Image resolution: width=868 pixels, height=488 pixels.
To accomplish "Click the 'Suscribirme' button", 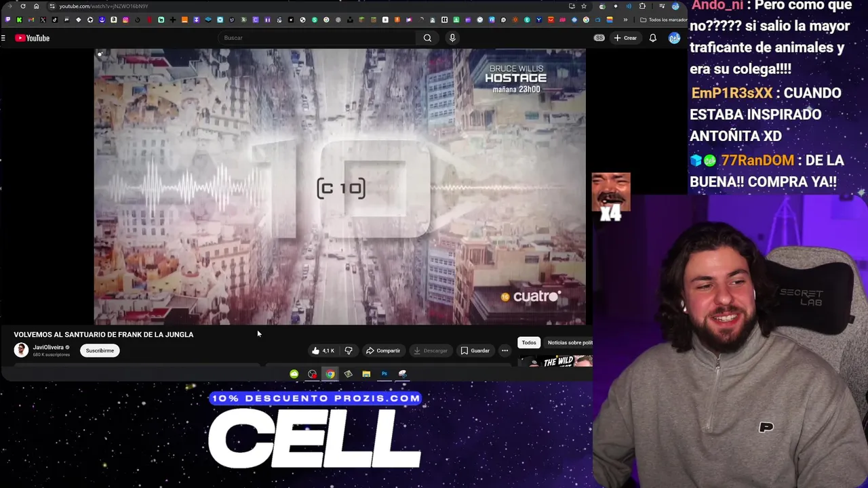I will tap(100, 350).
